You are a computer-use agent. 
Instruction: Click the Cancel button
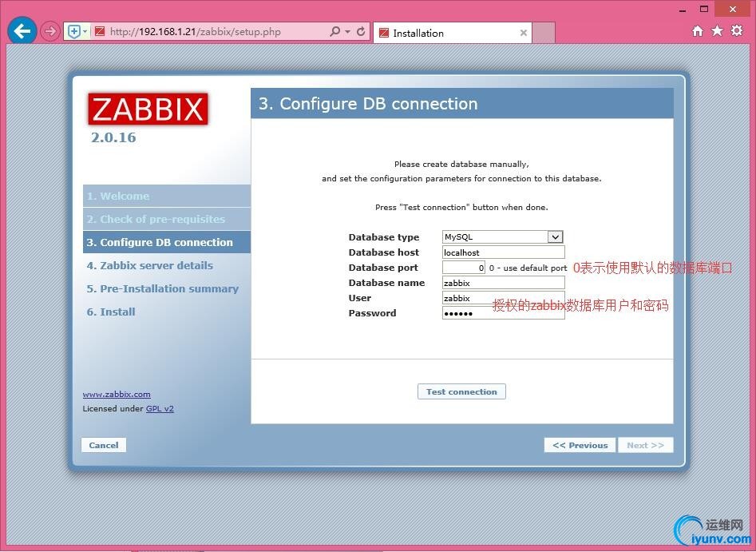coord(104,446)
